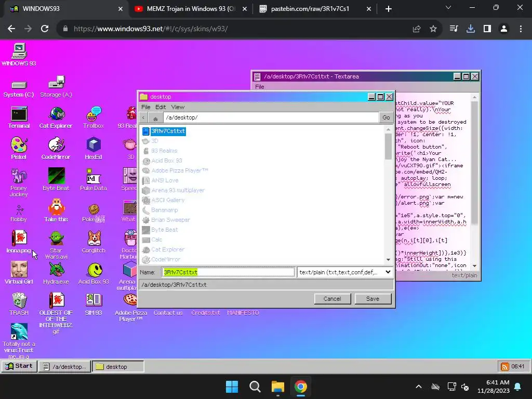
Task: Reload the browser page
Action: pyautogui.click(x=45, y=29)
